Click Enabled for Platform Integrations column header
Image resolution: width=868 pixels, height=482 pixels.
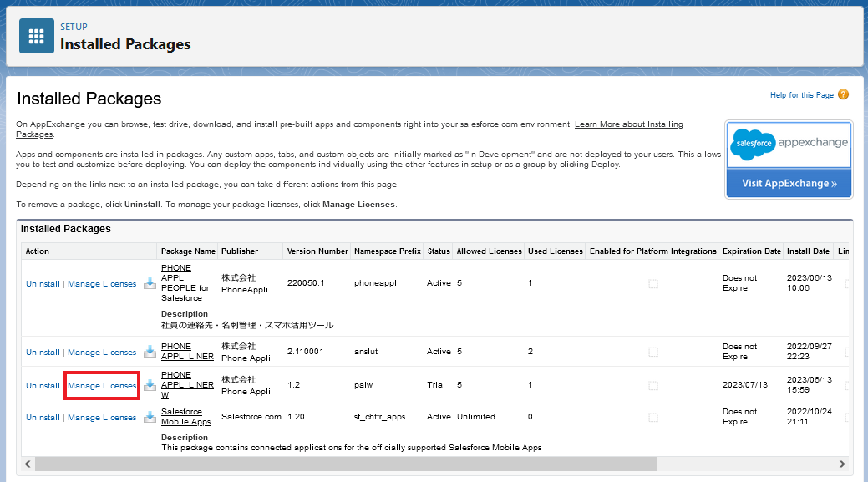point(653,251)
